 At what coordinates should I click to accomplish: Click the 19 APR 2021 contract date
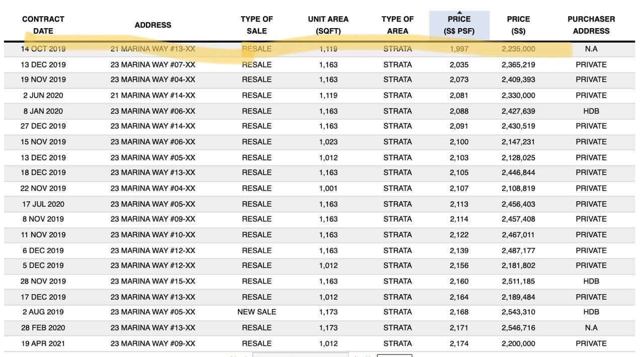coord(43,344)
